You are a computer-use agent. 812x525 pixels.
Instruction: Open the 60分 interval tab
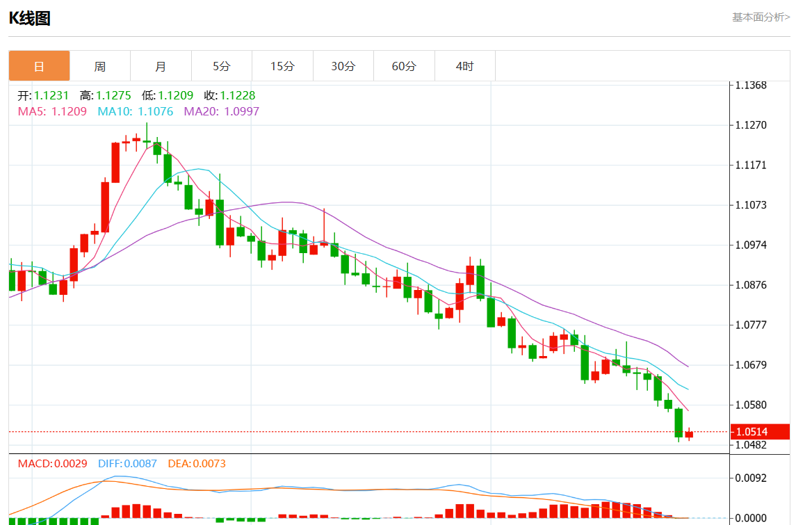tap(405, 66)
